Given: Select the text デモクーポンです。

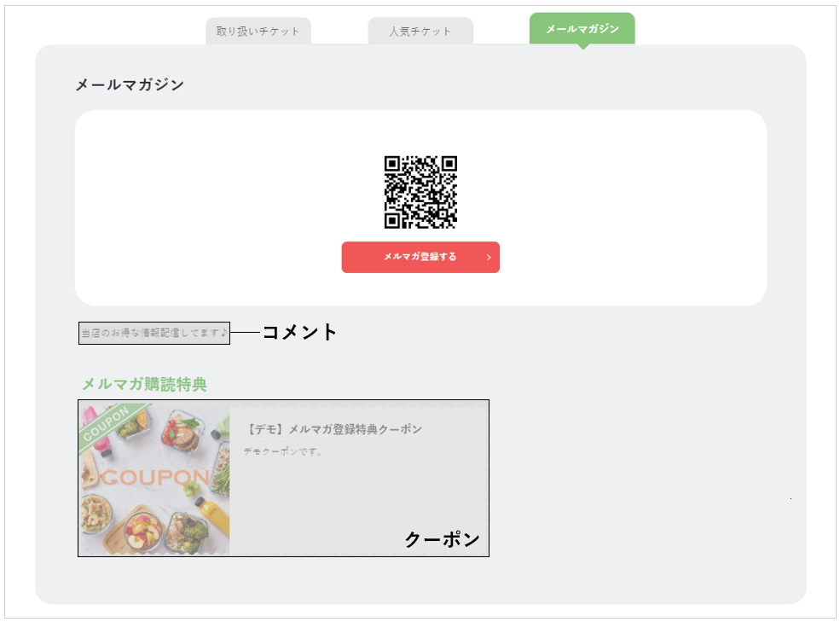Looking at the screenshot, I should [x=283, y=451].
